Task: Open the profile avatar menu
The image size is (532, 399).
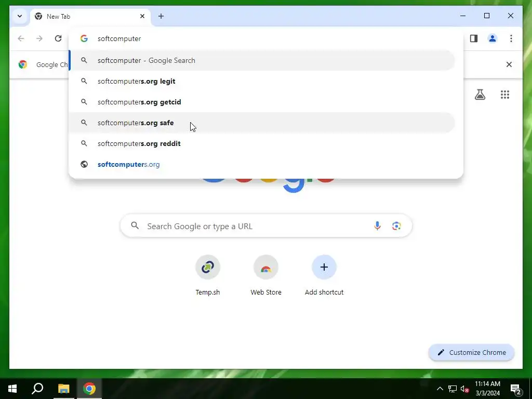Action: click(x=493, y=38)
